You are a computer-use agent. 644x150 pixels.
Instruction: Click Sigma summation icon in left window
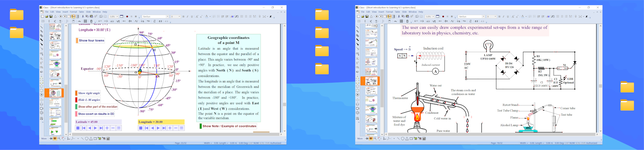[x=61, y=21]
